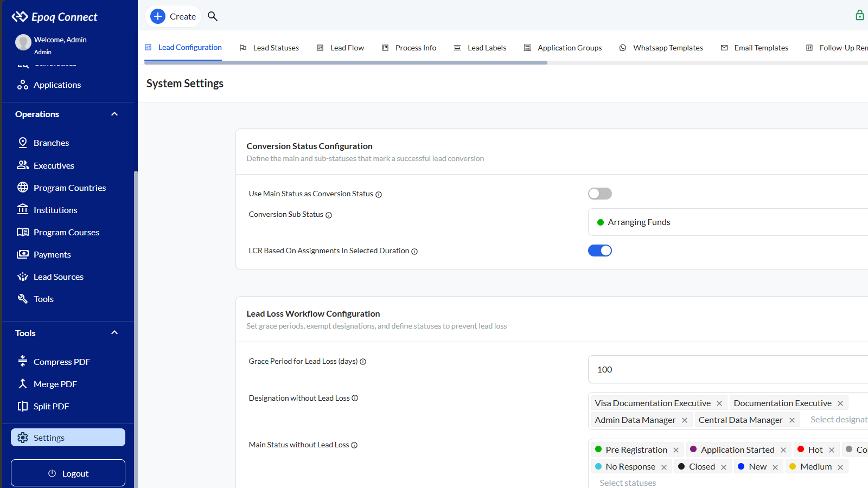Click info icon beside Conversion Sub Status

coord(329,215)
